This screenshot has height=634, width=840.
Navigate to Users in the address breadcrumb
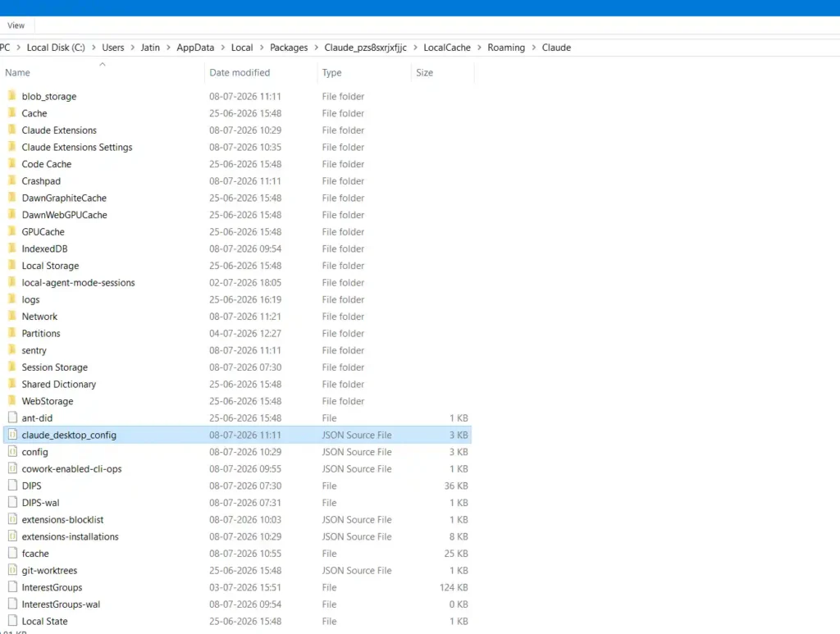(112, 47)
